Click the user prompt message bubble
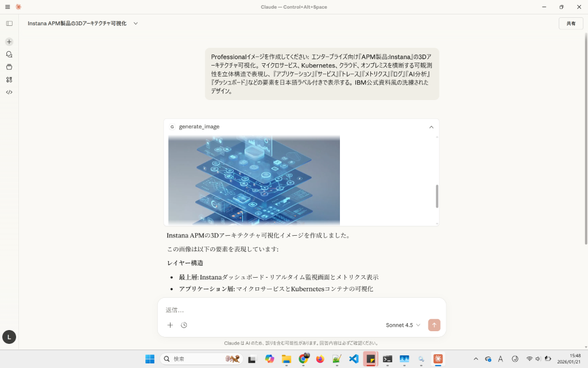Image resolution: width=588 pixels, height=368 pixels. pos(322,74)
